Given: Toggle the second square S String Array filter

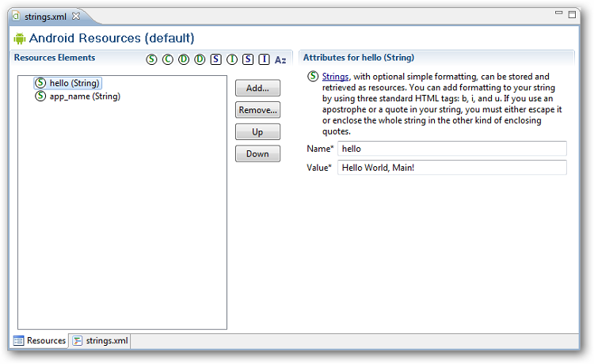Looking at the screenshot, I should 248,59.
